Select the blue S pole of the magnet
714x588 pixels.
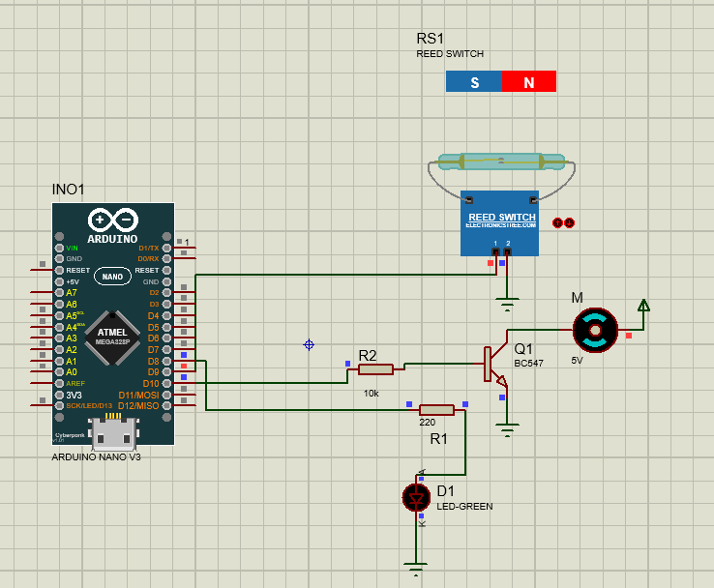[x=474, y=81]
